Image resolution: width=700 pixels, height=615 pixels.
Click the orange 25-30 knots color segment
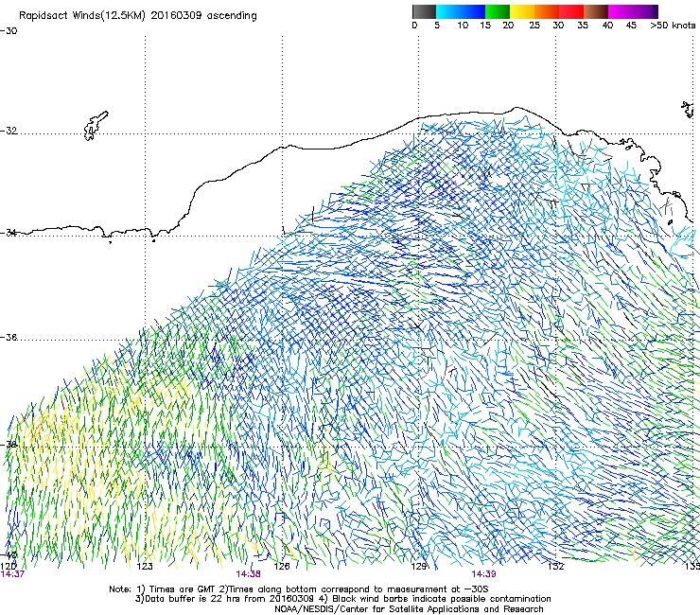[x=547, y=11]
